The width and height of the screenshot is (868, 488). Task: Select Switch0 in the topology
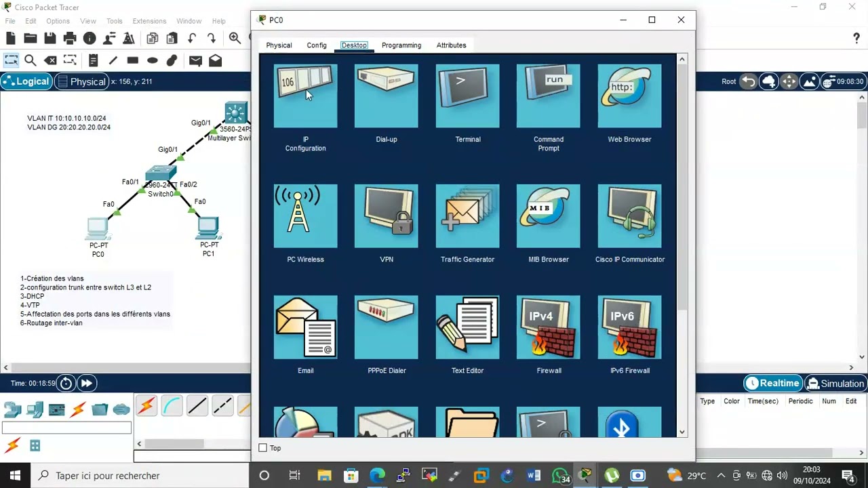(x=161, y=175)
